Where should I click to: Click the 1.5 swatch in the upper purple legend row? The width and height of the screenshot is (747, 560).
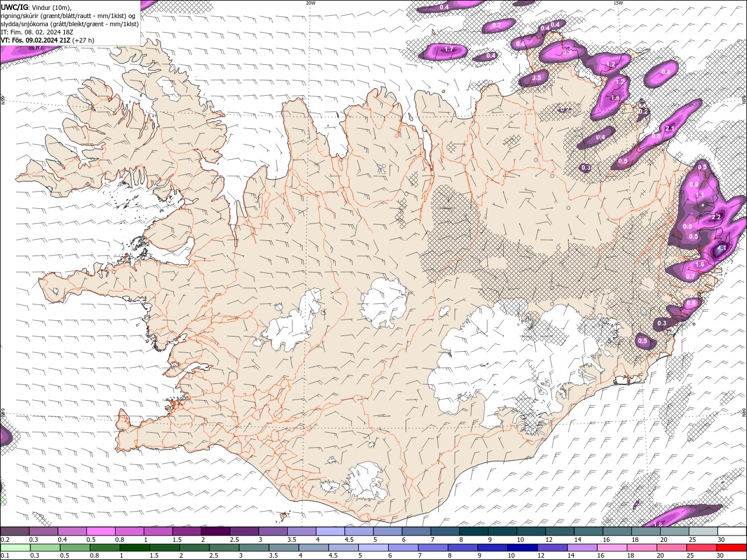click(x=187, y=531)
